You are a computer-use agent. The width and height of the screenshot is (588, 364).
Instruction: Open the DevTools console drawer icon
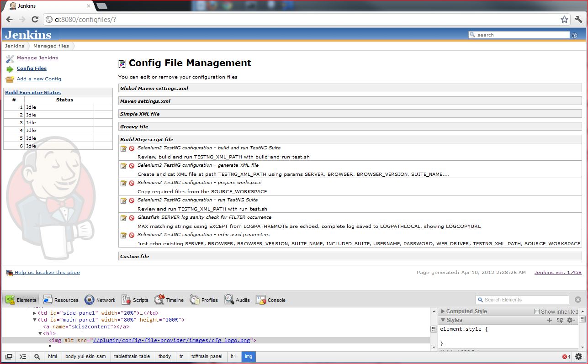point(22,357)
